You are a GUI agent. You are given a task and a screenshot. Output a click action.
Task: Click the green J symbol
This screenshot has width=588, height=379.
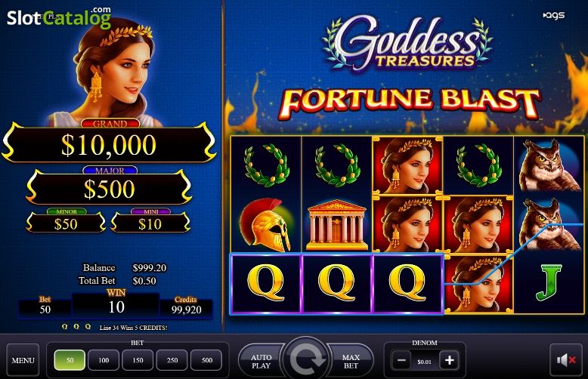coord(549,282)
